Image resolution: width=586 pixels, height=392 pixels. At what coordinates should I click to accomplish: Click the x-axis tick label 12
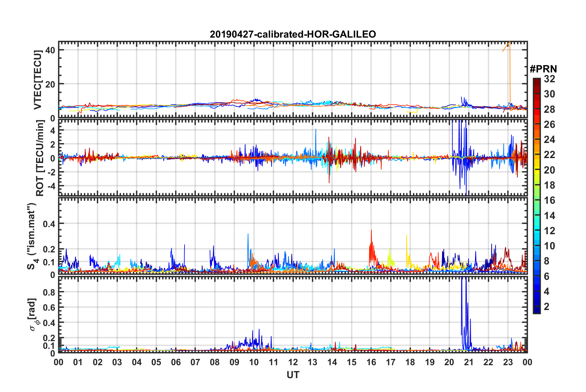click(293, 362)
